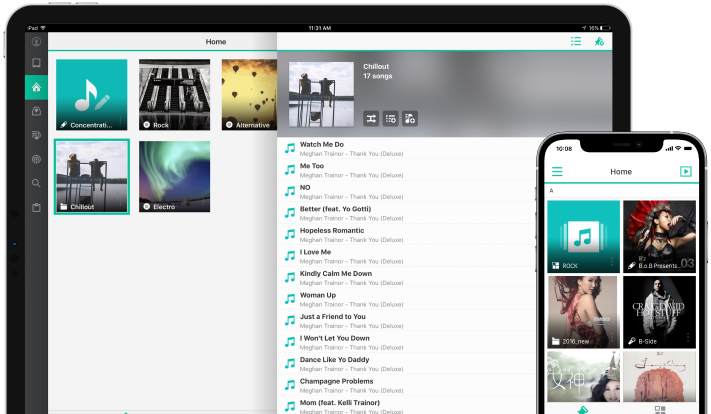This screenshot has width=711, height=414.
Task: Click the Home title on iPad
Action: pos(216,42)
